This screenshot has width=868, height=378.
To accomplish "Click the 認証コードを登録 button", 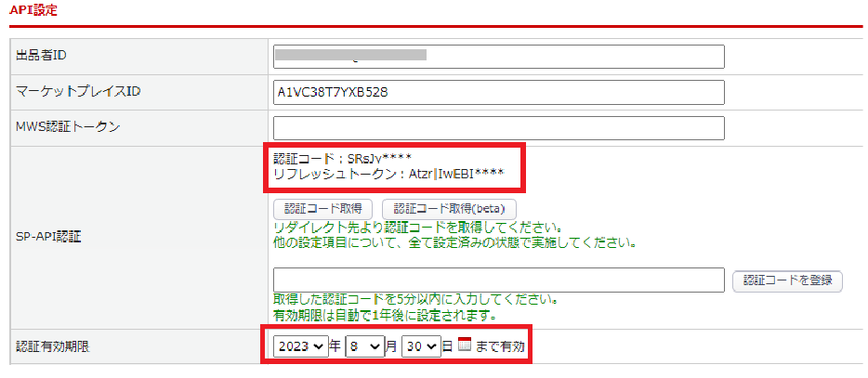I will (x=787, y=280).
